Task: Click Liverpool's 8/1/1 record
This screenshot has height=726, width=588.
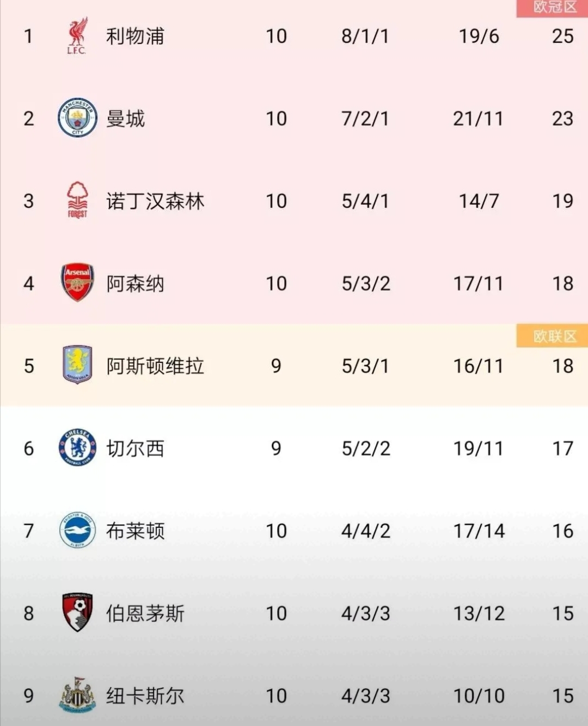Action: (x=365, y=36)
